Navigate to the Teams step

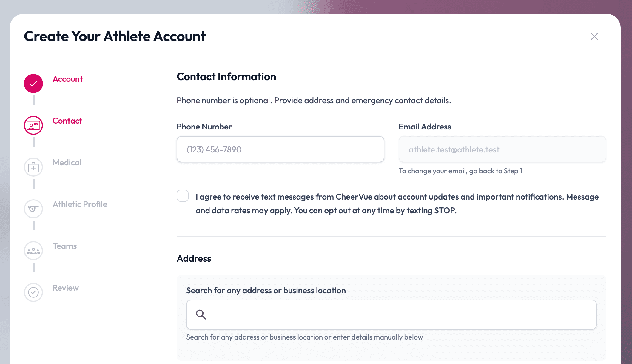[x=64, y=246]
